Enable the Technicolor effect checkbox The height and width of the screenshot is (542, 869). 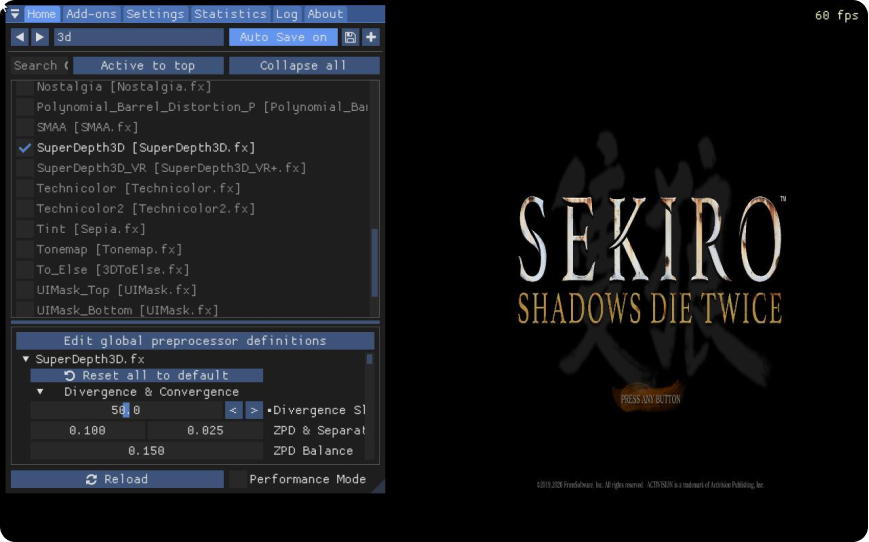24,188
